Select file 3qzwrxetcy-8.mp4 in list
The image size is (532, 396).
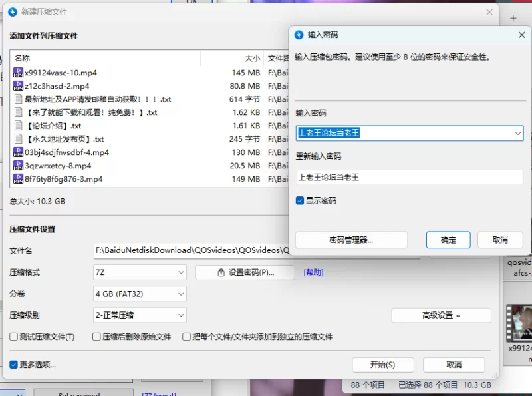click(58, 166)
